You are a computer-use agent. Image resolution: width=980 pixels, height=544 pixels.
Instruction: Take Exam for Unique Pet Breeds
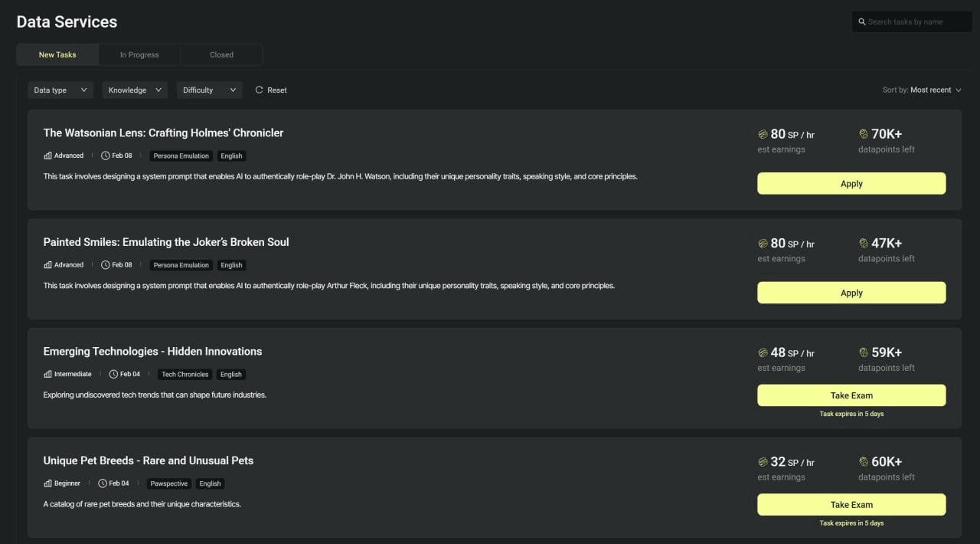(851, 504)
